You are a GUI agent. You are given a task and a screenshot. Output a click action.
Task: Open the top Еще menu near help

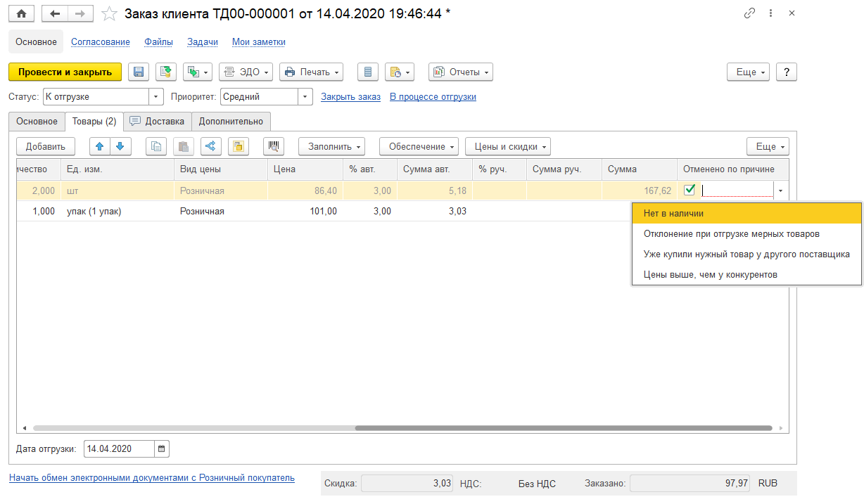tap(749, 72)
